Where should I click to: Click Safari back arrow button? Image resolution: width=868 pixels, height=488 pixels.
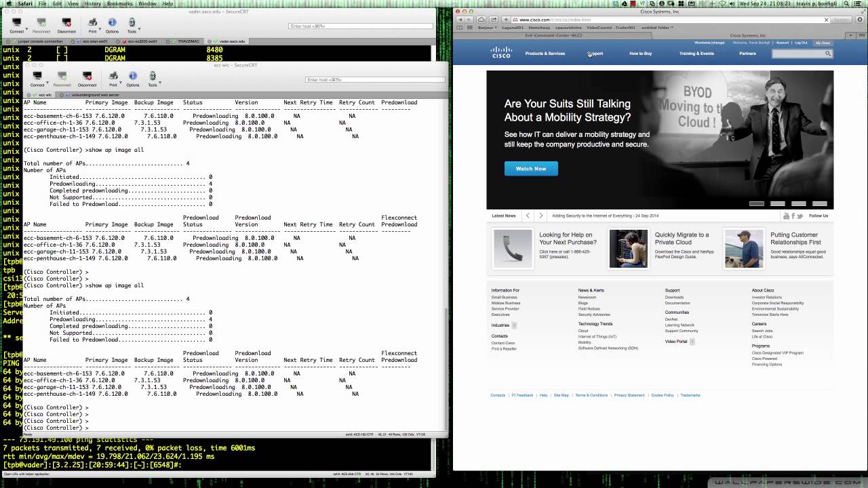[461, 20]
